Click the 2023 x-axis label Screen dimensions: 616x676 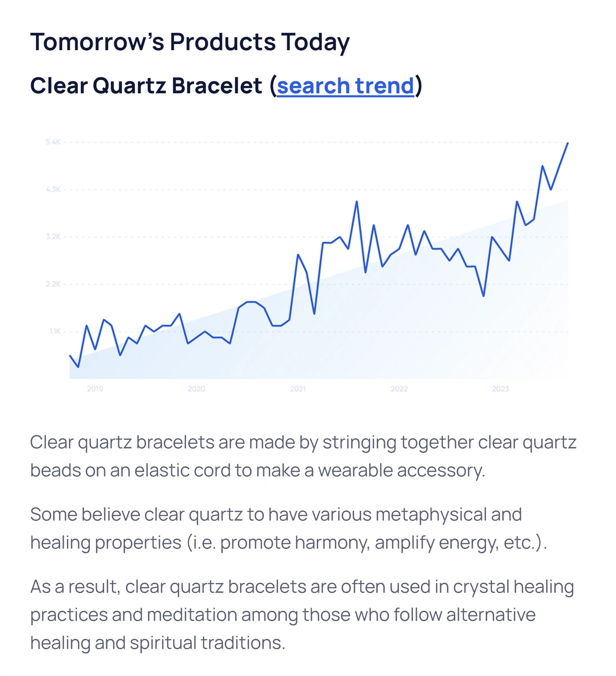(500, 389)
